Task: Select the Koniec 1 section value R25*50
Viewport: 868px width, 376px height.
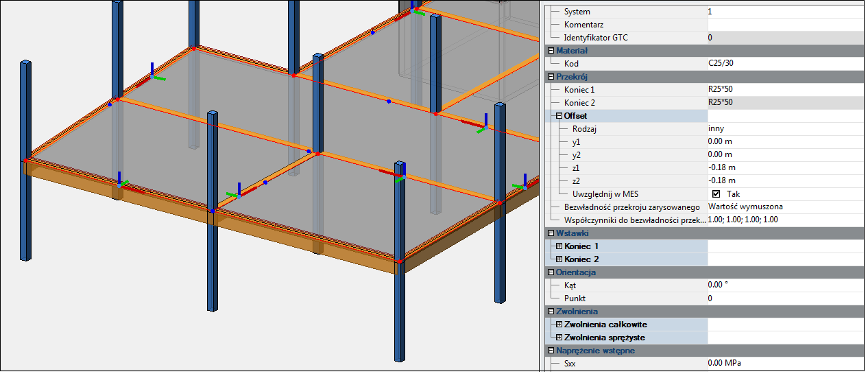Action: 782,90
